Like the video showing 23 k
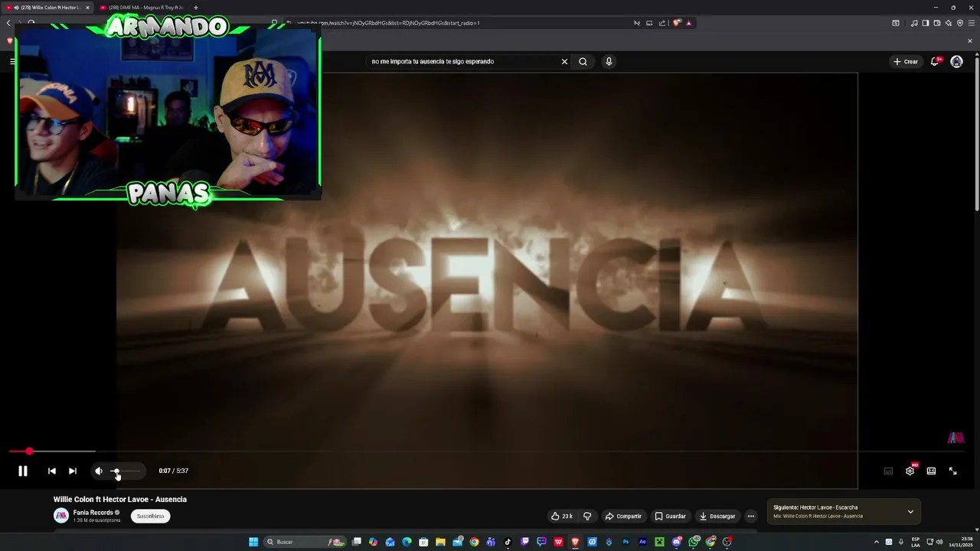The image size is (980, 551). coord(561,516)
